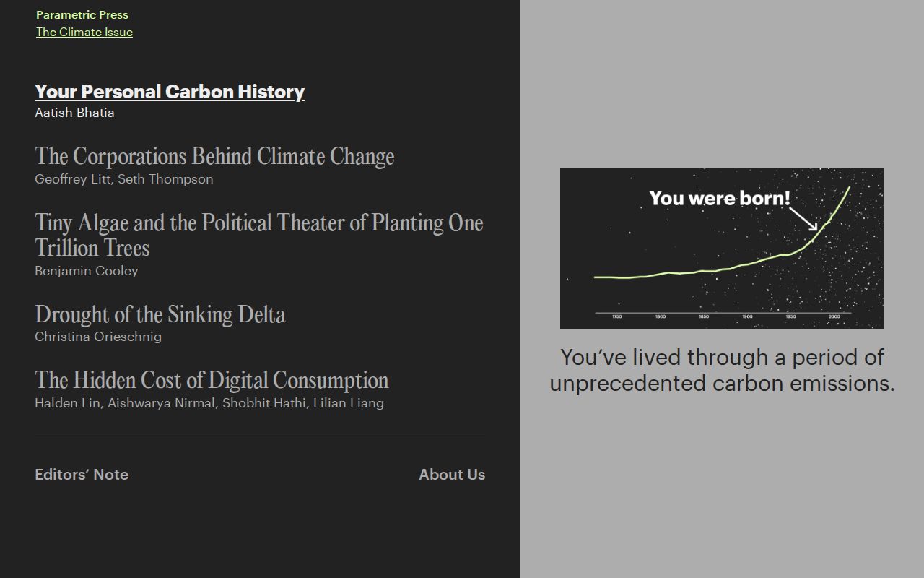Click author name Geoffrey Litt
The height and width of the screenshot is (578, 924).
[73, 179]
